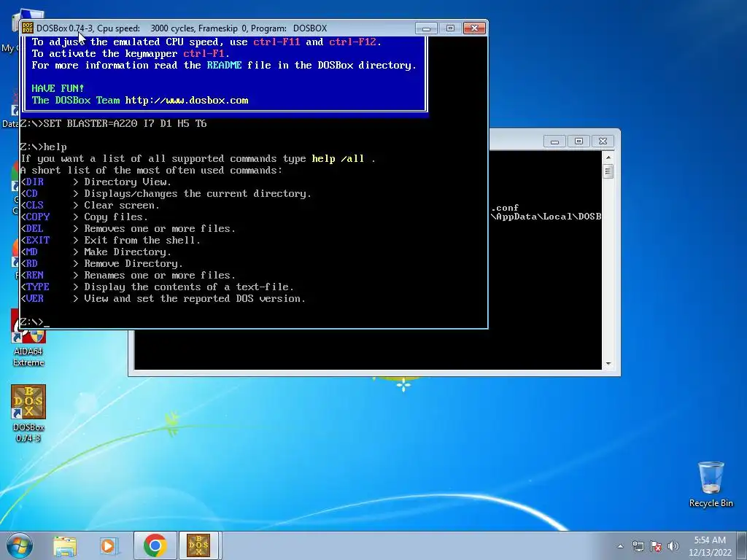Click the CLS command entry
Viewport: 747px width, 560px height.
tap(90, 205)
